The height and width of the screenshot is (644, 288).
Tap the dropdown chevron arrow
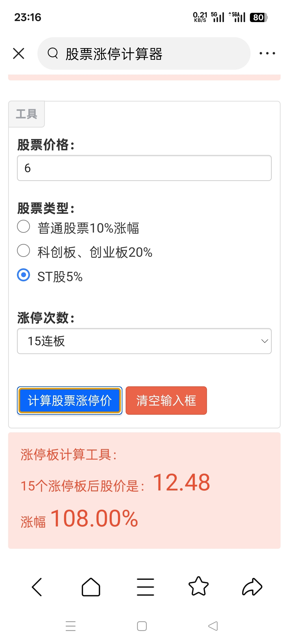tap(265, 341)
